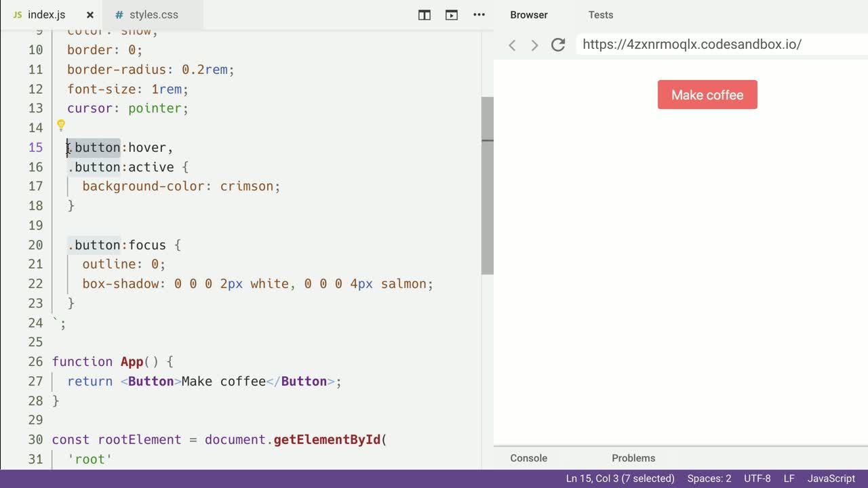Click the sandbox URL address field

click(719, 45)
